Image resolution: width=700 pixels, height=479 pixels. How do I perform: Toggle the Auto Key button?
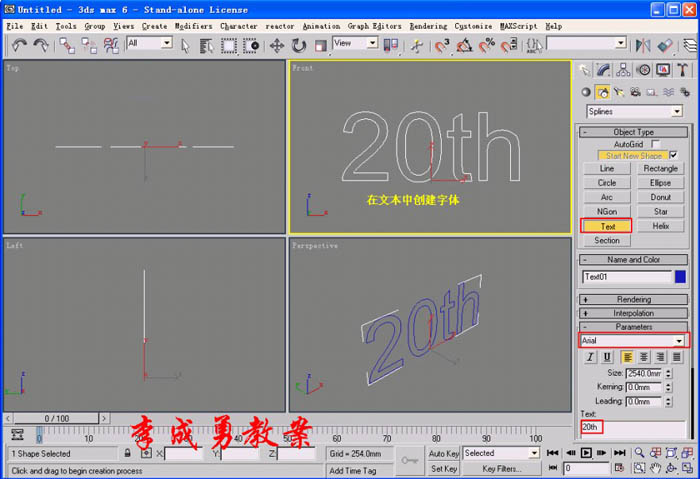444,453
